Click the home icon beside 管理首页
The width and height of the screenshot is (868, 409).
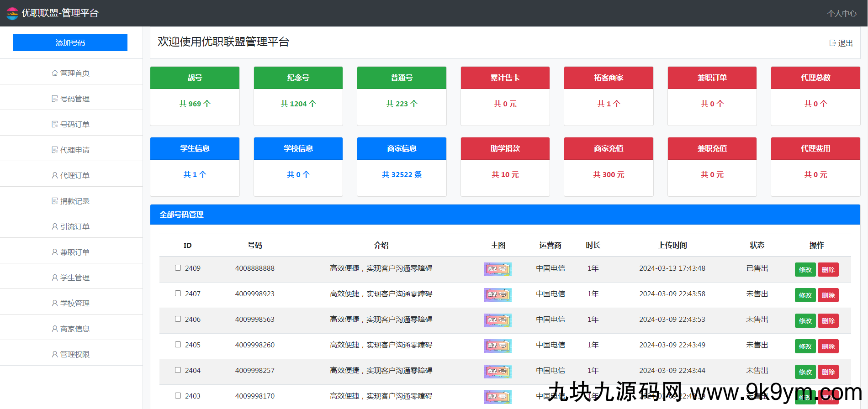(55, 73)
